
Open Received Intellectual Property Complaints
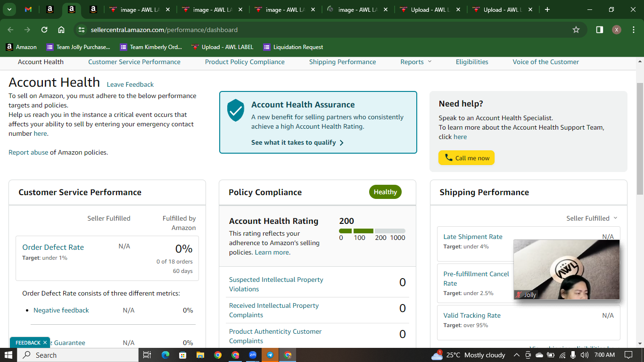[274, 310]
